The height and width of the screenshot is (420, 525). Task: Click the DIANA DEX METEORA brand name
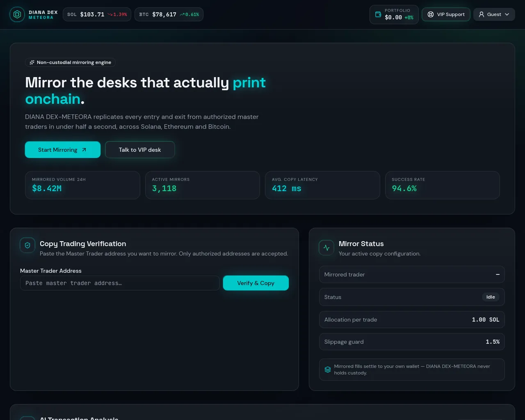(x=43, y=15)
